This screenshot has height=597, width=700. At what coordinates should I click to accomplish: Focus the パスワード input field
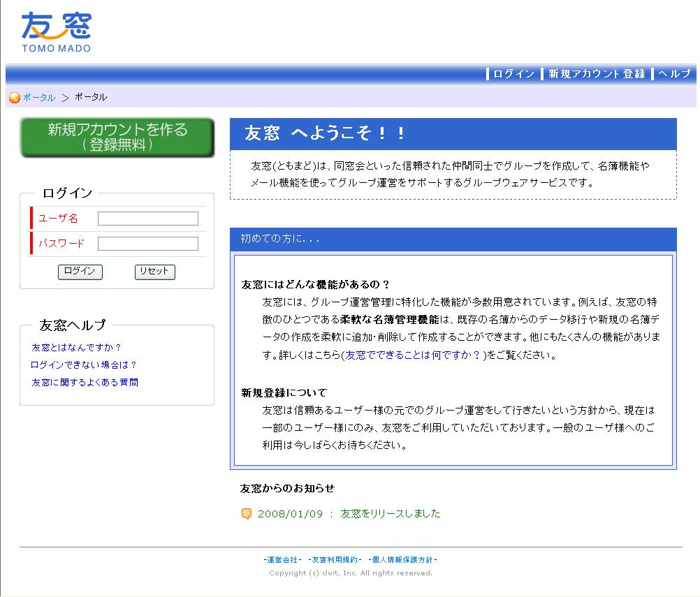148,244
